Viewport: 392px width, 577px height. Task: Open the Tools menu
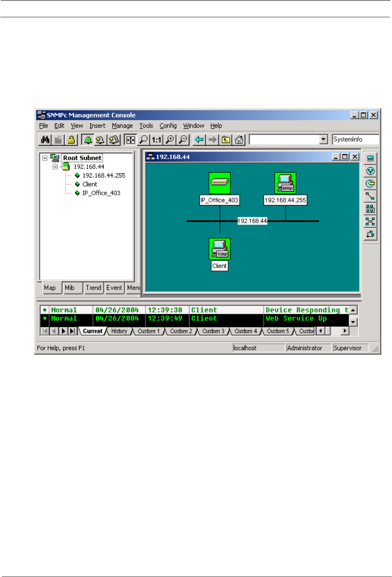pyautogui.click(x=146, y=126)
